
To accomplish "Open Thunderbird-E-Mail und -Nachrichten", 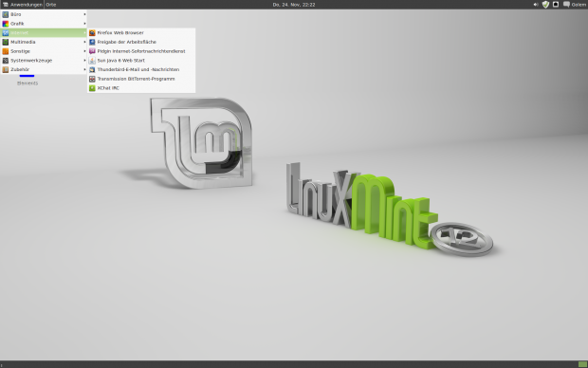I will coord(141,69).
